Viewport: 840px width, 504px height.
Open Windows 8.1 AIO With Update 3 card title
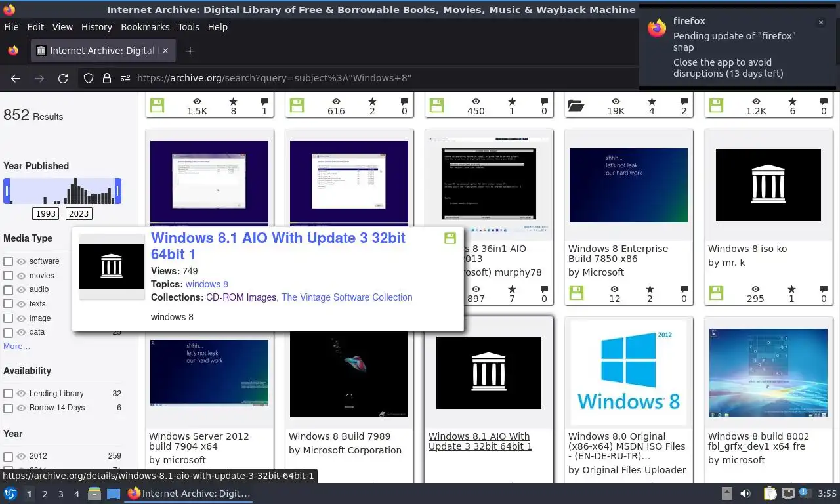480,441
